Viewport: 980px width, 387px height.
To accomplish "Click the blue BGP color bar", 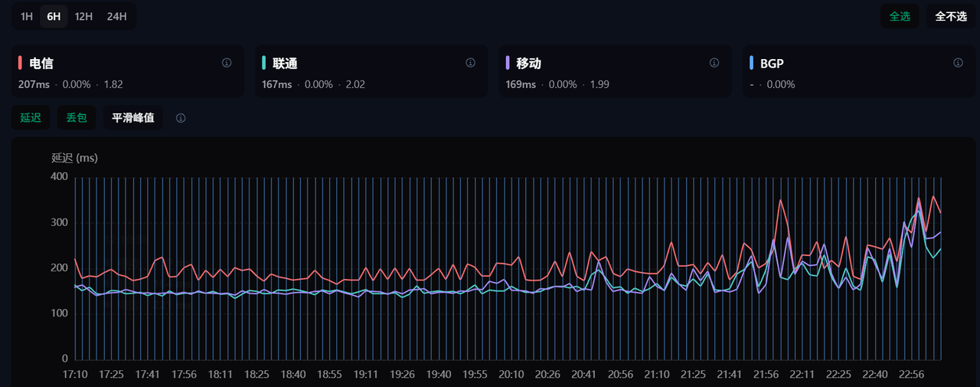I will 752,63.
